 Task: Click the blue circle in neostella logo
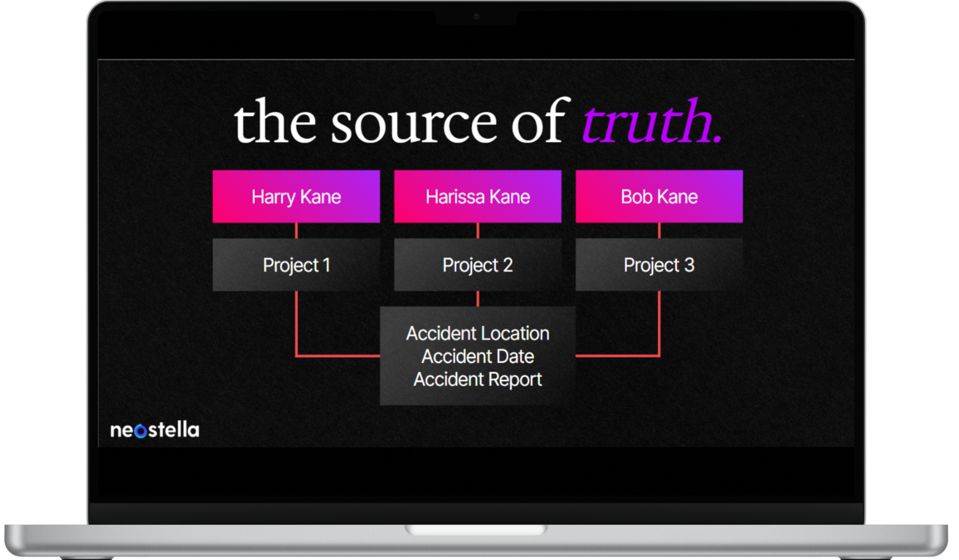141,432
